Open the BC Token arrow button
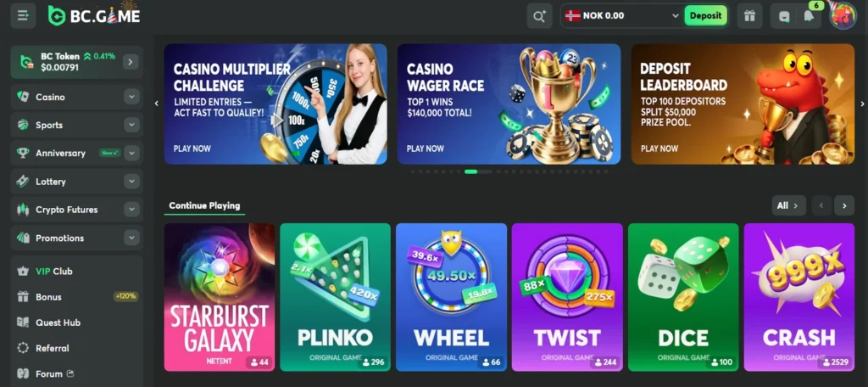This screenshot has width=868, height=387. 130,62
